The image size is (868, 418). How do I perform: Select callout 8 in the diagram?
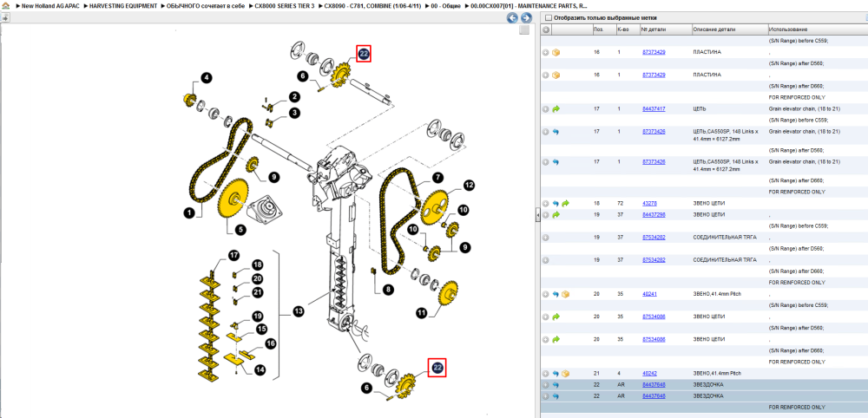tap(388, 289)
